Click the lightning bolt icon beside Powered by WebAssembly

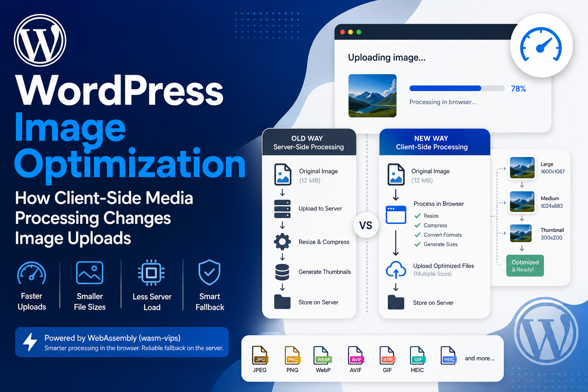(30, 342)
